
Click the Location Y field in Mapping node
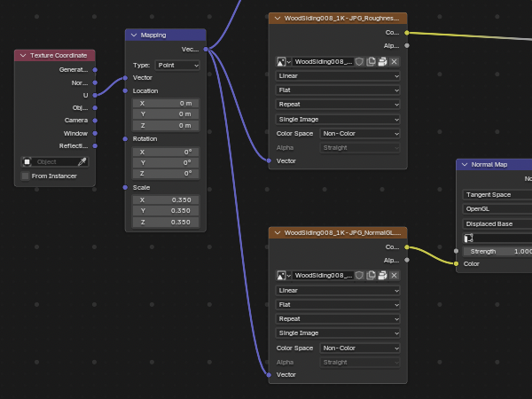tap(166, 114)
